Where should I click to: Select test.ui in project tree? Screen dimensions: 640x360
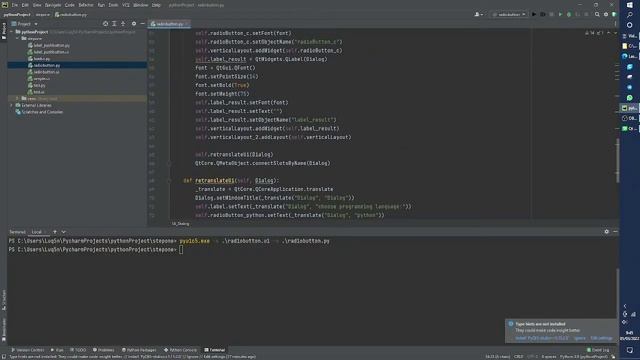coord(39,92)
